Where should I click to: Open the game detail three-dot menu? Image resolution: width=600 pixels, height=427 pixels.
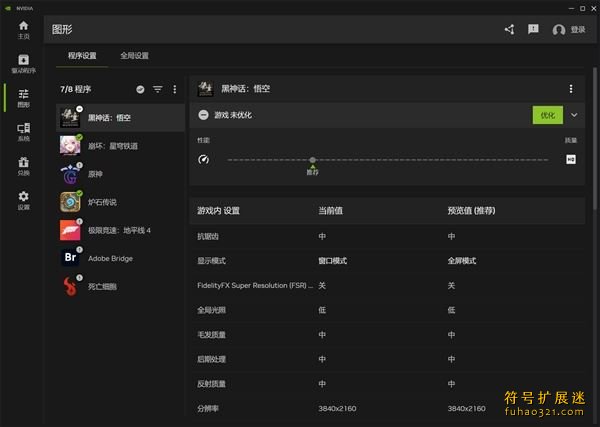[x=571, y=89]
